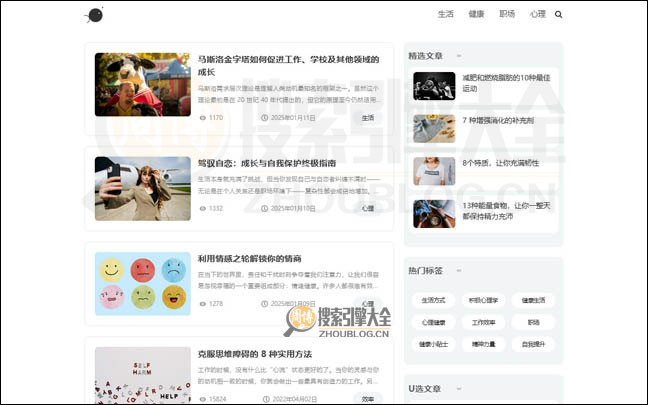Click the clock icon beside 2025年01月09日

tap(264, 304)
